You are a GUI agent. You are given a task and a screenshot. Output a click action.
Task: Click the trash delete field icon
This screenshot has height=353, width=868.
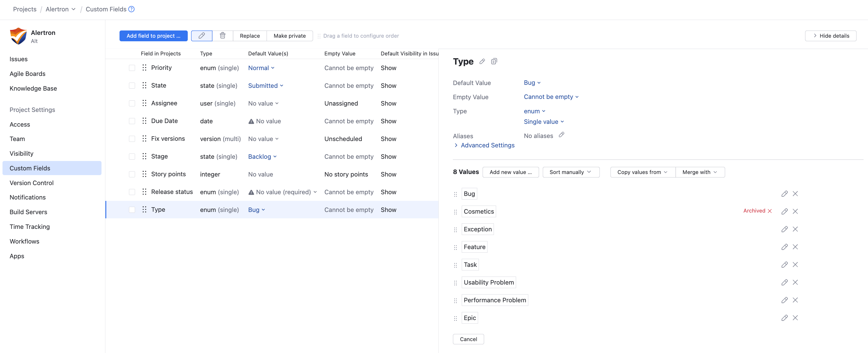(x=222, y=36)
